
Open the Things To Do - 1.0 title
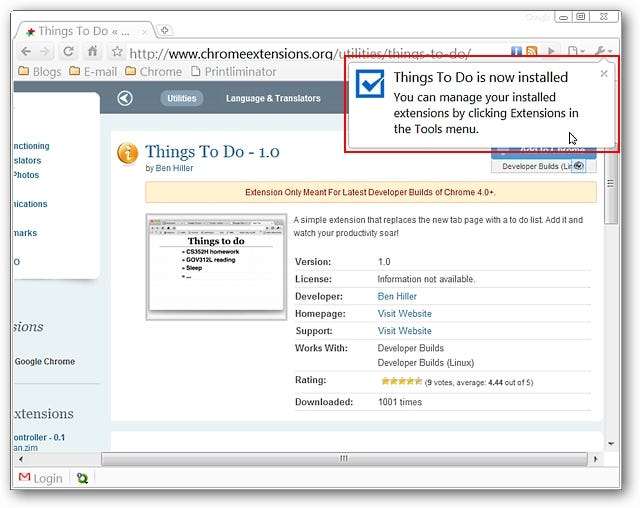212,152
